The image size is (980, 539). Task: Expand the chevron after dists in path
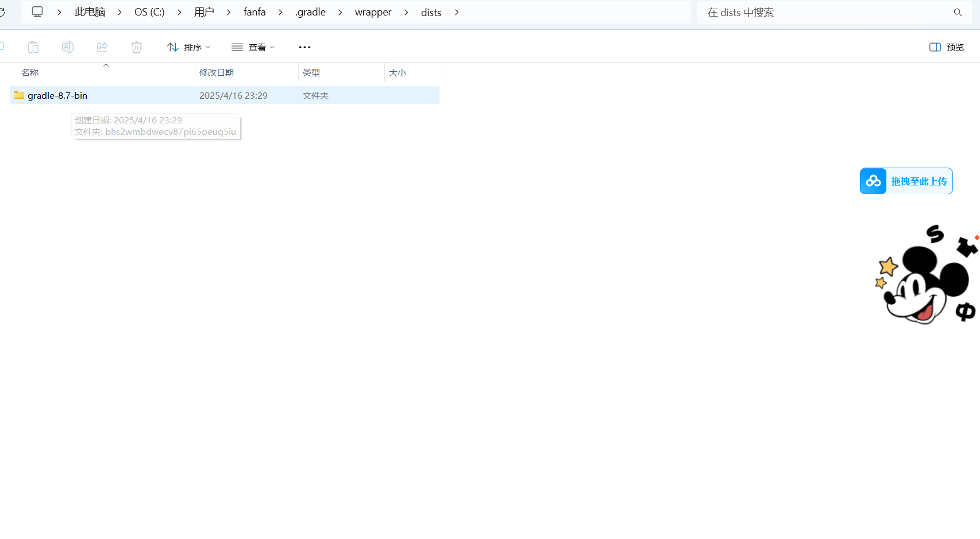click(x=457, y=13)
